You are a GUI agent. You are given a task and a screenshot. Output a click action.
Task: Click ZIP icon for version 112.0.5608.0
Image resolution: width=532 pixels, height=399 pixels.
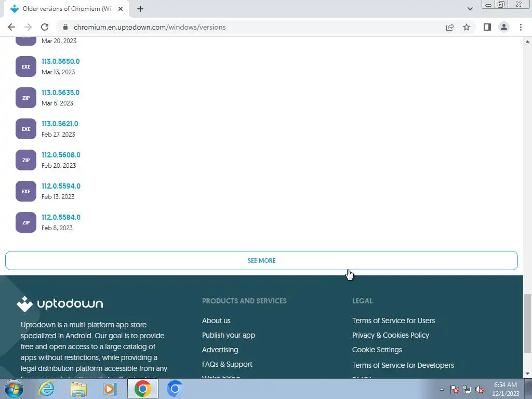click(x=26, y=160)
